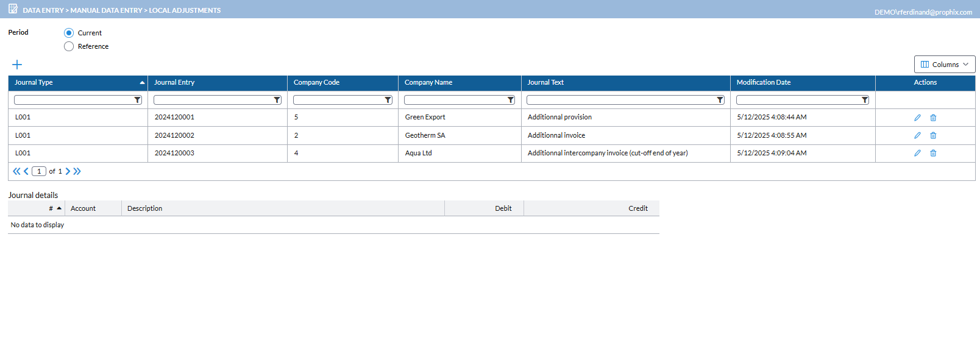Delete journal entry 2024120003
The image size is (980, 357).
[x=933, y=153]
